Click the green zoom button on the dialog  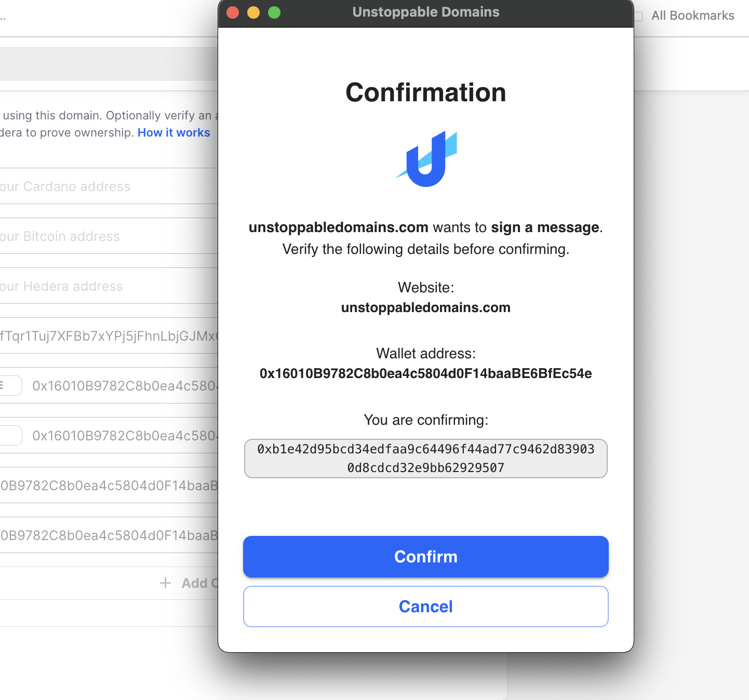pos(274,12)
